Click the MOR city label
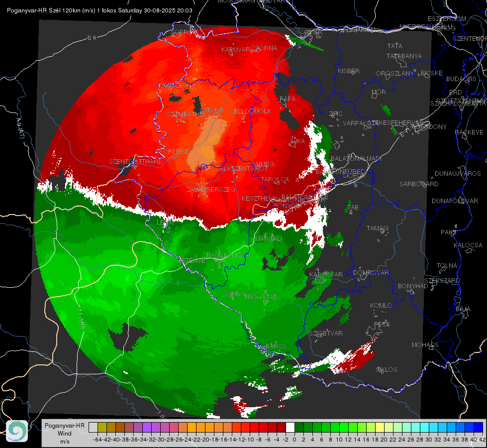Screen dimensions: 487x448 coord(379,92)
